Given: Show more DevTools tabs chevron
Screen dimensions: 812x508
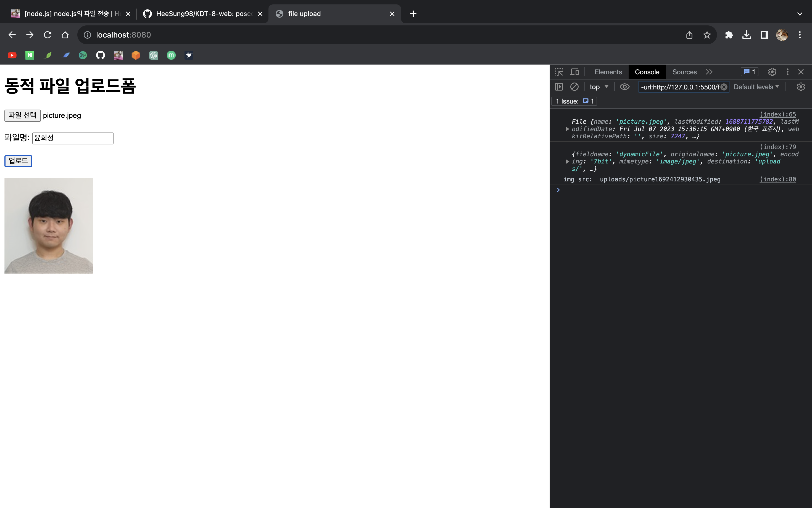Looking at the screenshot, I should tap(709, 72).
